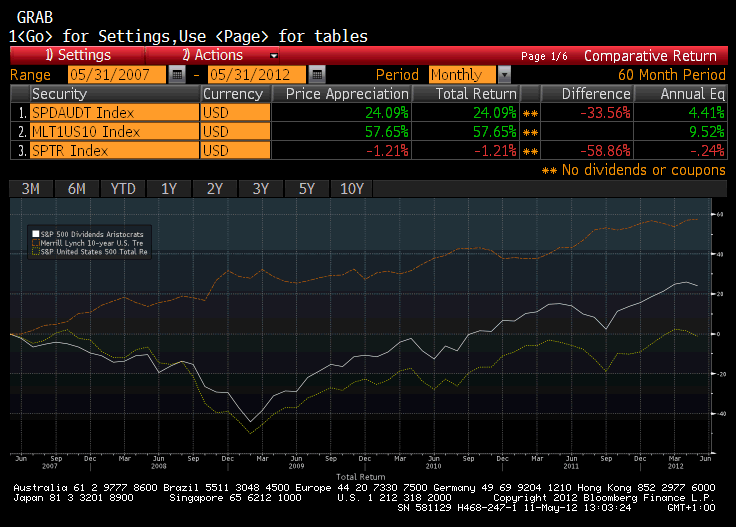The image size is (736, 527).
Task: Choose the 10Y time range button
Action: pos(352,189)
